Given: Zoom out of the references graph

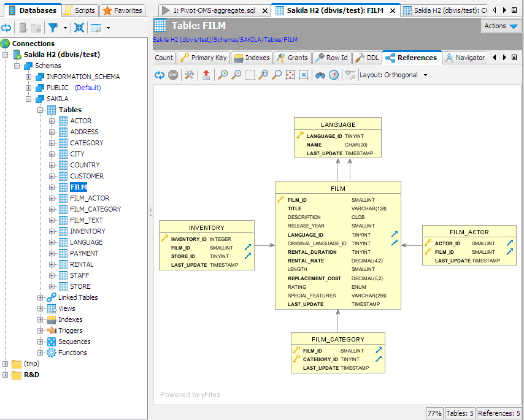Looking at the screenshot, I should 236,75.
